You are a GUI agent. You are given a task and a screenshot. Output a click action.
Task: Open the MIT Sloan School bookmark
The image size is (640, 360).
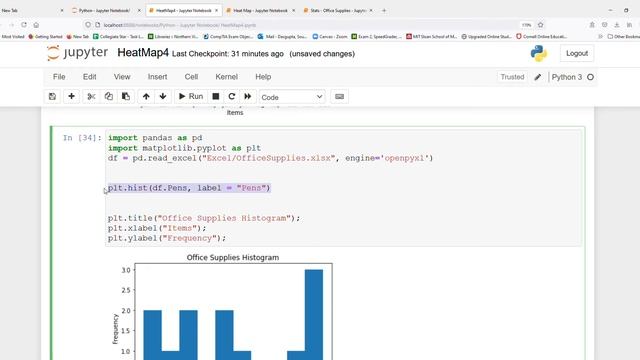tap(431, 37)
